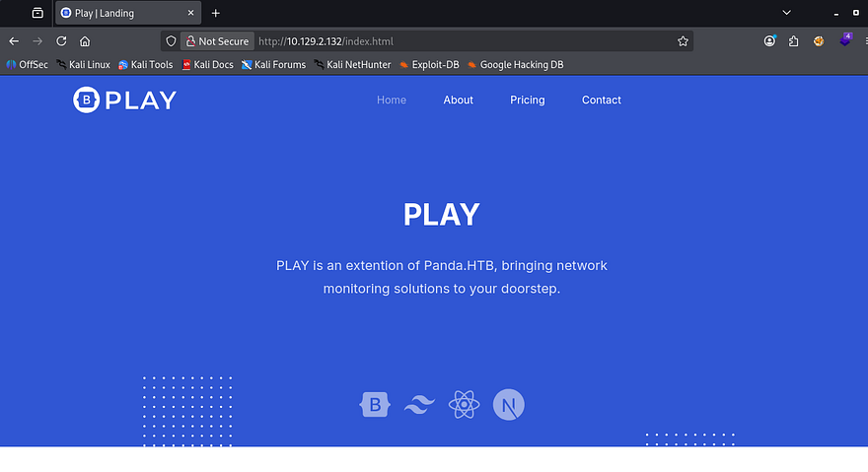Navigate to the About page

tap(458, 101)
